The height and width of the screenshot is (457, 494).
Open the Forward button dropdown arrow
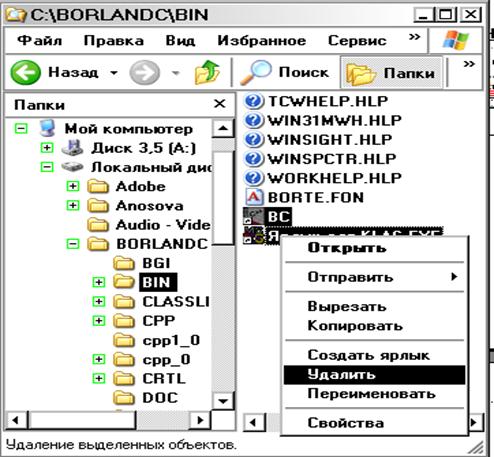[x=176, y=73]
